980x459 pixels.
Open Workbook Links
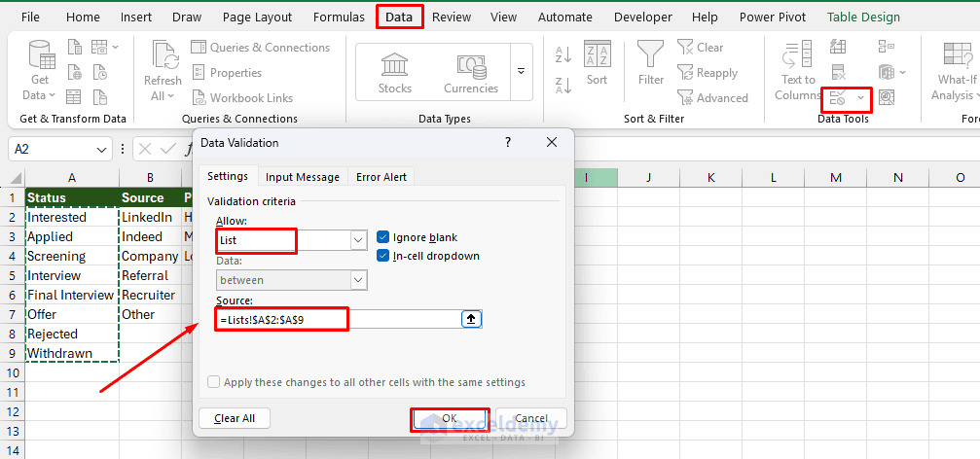pos(242,97)
